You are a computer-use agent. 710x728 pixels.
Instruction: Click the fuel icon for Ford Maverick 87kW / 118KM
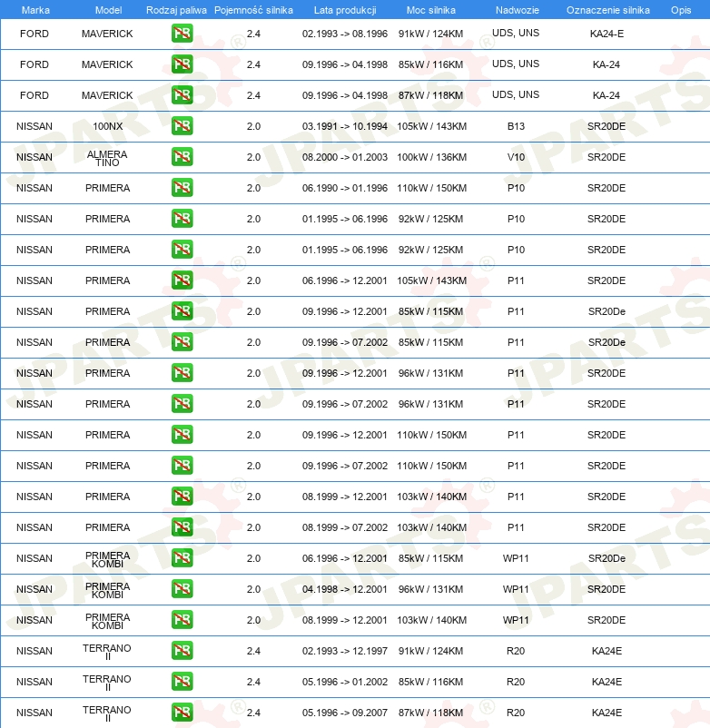click(182, 95)
